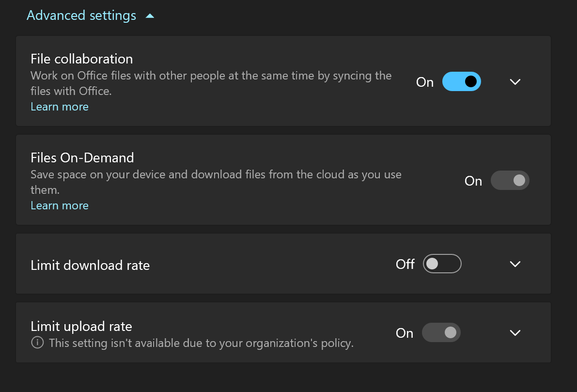
Task: Open Learn more under Files On-Demand
Action: [60, 205]
